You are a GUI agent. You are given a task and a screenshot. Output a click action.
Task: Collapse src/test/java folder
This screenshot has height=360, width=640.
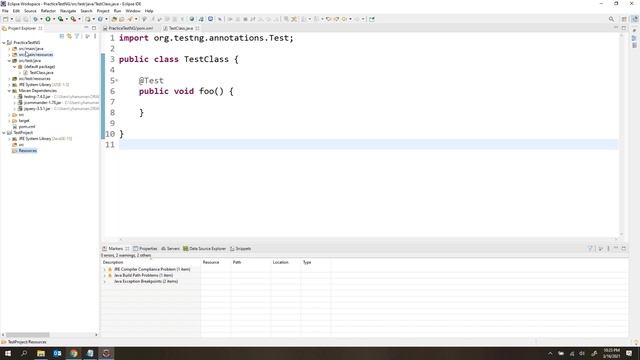9,60
